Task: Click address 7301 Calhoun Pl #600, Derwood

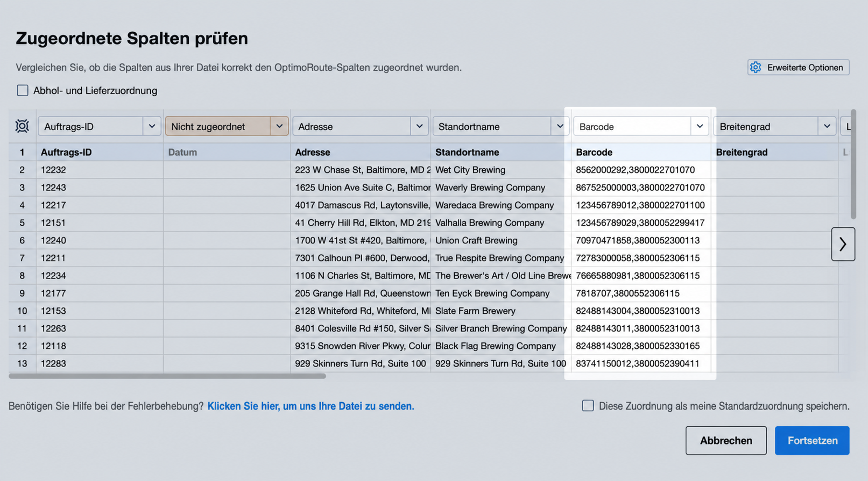Action: coord(360,258)
